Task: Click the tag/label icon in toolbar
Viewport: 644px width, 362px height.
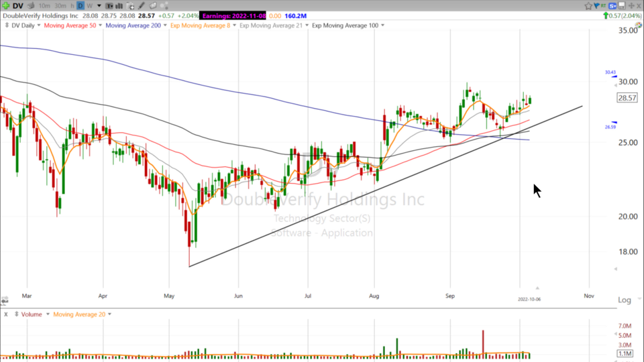Action: point(153,6)
